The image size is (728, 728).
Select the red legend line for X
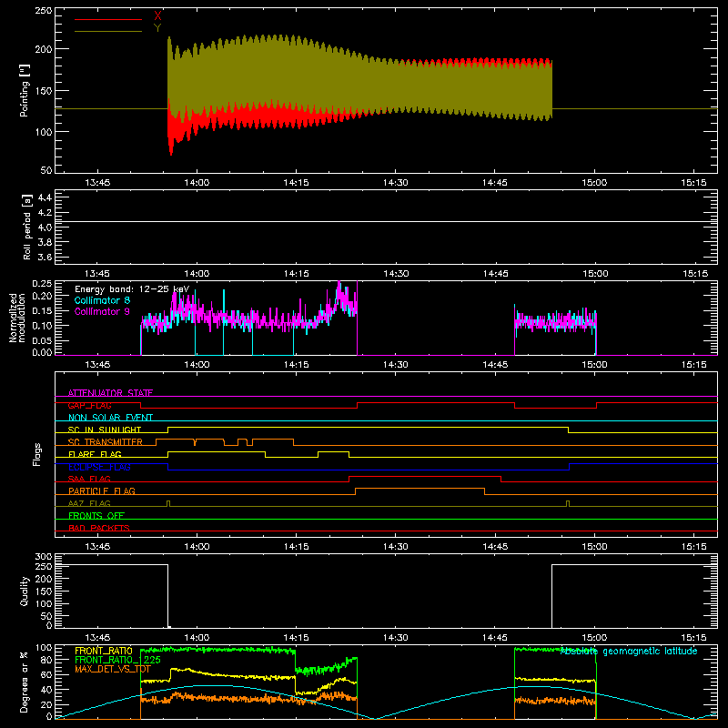[x=108, y=19]
